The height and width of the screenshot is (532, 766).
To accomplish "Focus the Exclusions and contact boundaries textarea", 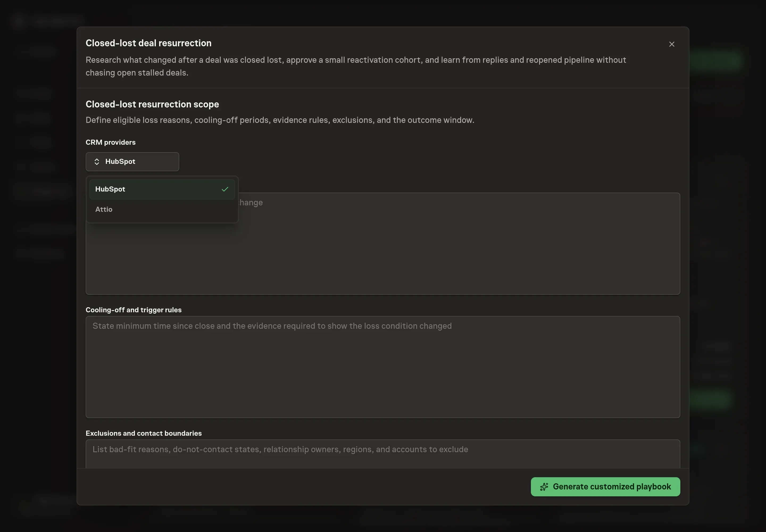I will click(383, 454).
